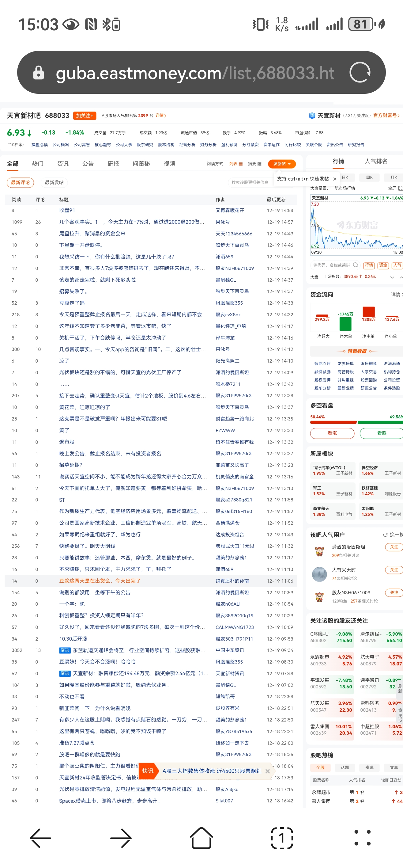Open 官方财富号 chevron link
This screenshot has width=403, height=868.
pyautogui.click(x=386, y=116)
